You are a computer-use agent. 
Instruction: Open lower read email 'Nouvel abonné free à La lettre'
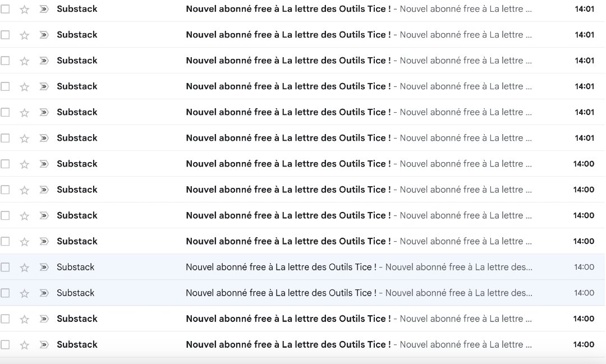281,293
